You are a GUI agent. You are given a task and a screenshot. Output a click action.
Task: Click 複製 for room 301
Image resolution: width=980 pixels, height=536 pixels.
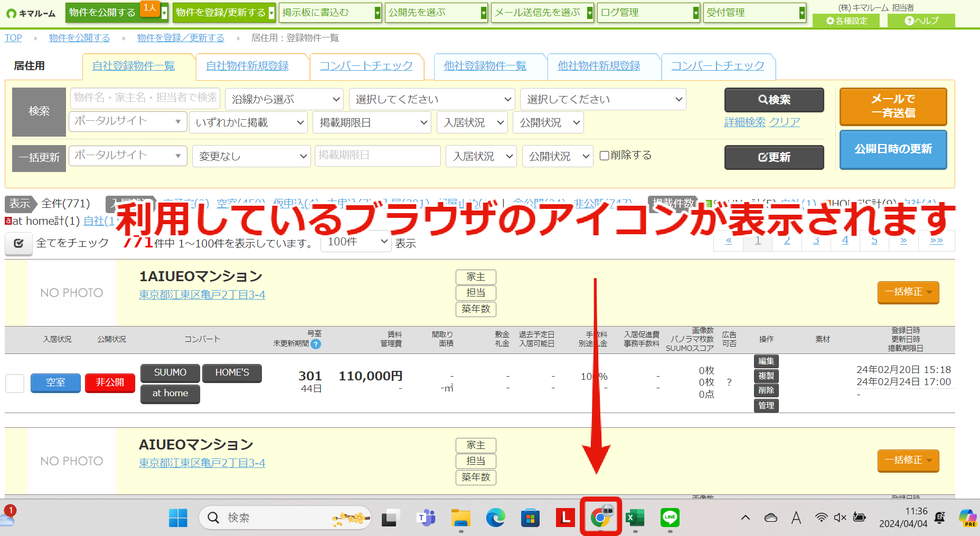(766, 376)
